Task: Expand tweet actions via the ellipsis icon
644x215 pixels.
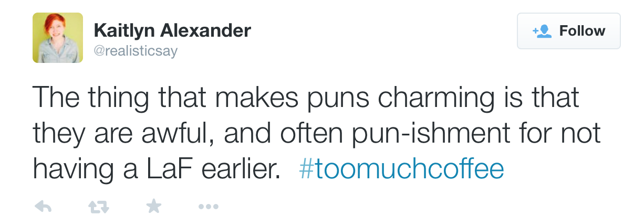Action: 209,207
